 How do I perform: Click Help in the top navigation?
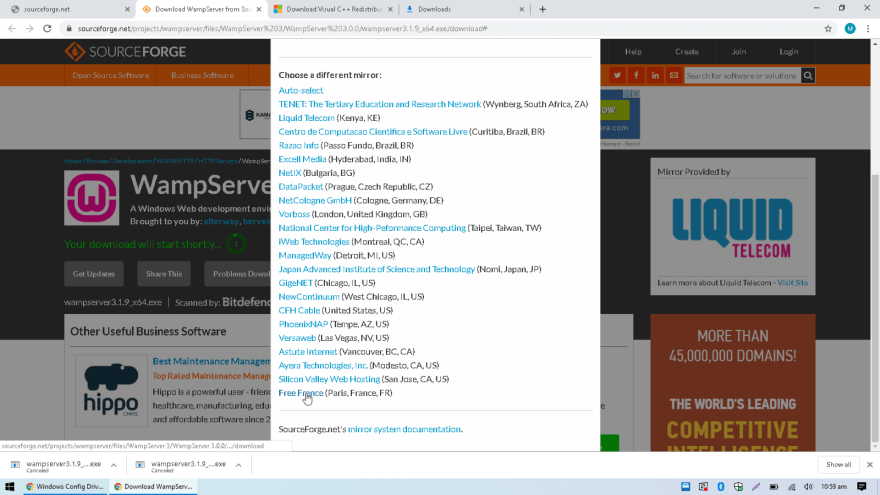click(x=633, y=52)
